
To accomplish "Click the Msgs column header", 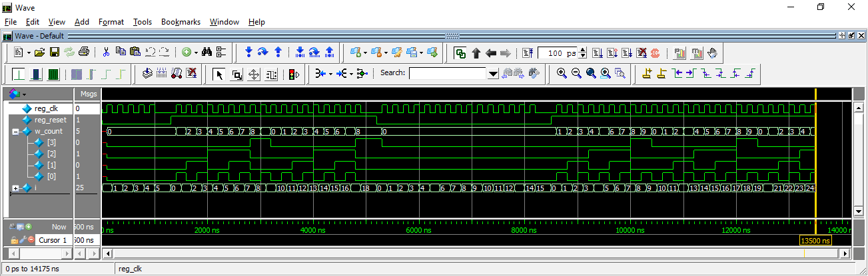I will pos(87,94).
